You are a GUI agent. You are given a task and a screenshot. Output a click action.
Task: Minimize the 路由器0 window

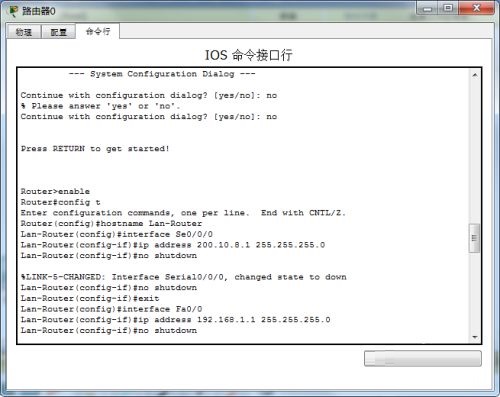pyautogui.click(x=427, y=8)
